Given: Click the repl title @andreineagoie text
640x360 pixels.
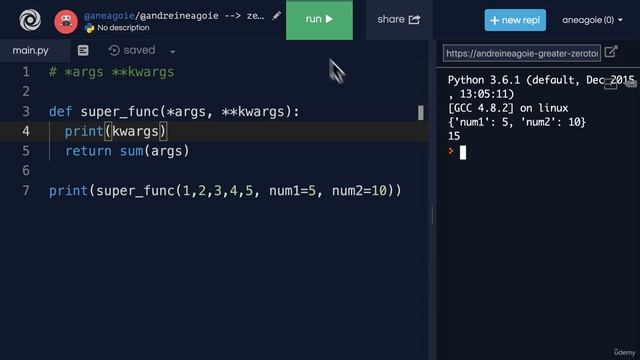Looking at the screenshot, I should (x=178, y=16).
